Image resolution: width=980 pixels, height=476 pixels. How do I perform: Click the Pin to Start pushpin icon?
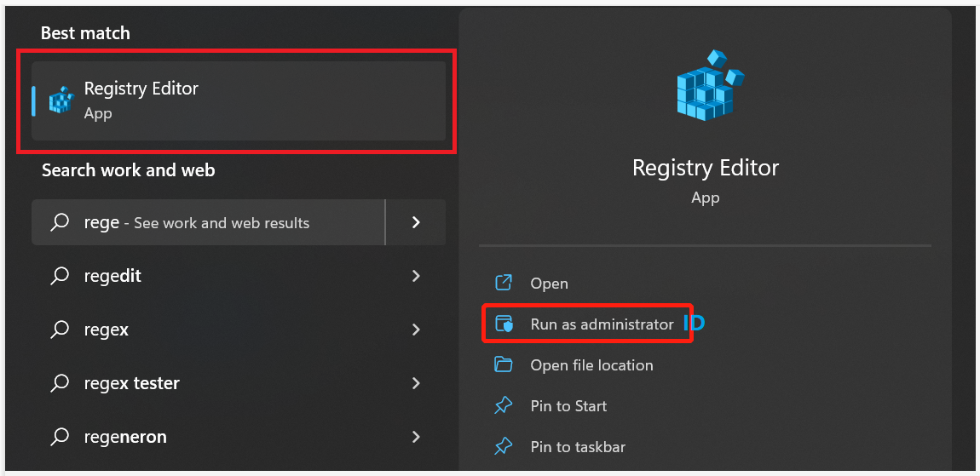tap(504, 406)
